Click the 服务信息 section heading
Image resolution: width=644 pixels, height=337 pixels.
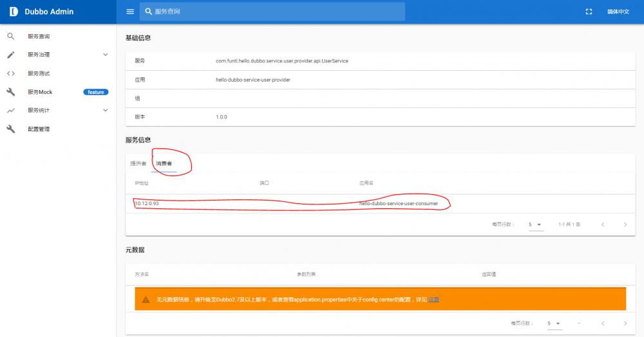point(138,140)
